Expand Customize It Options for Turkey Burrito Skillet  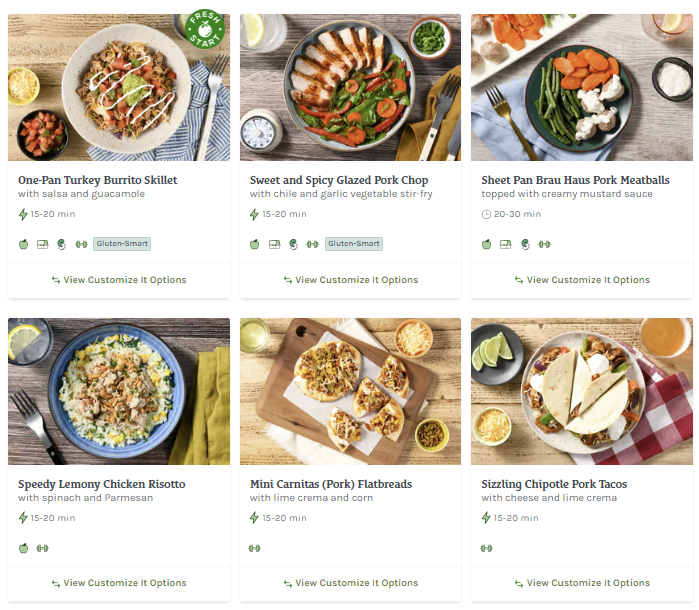[119, 280]
